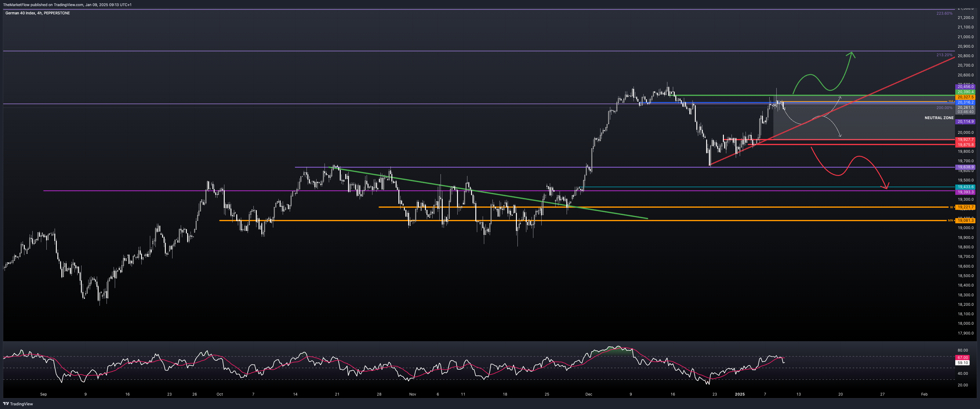The image size is (980, 409).
Task: Click the W marker beside 19,221.7
Action: pos(951,207)
